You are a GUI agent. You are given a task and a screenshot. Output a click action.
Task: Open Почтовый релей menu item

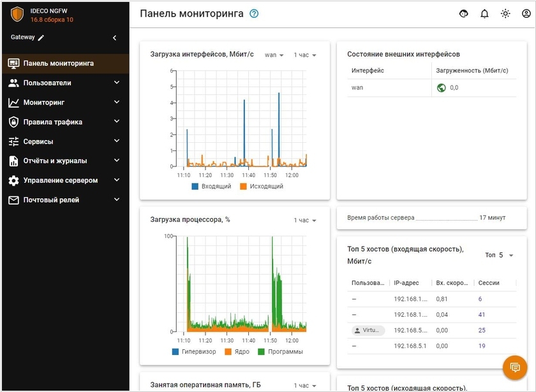66,200
